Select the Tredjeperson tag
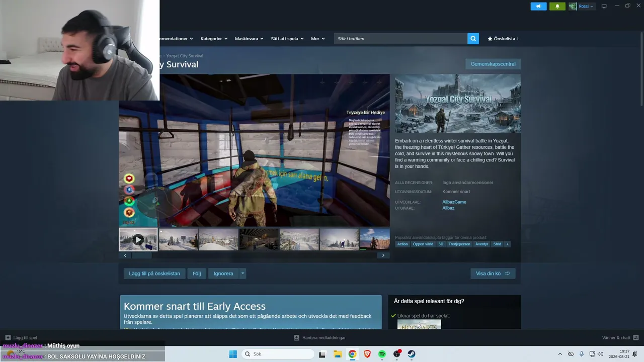 pyautogui.click(x=459, y=244)
